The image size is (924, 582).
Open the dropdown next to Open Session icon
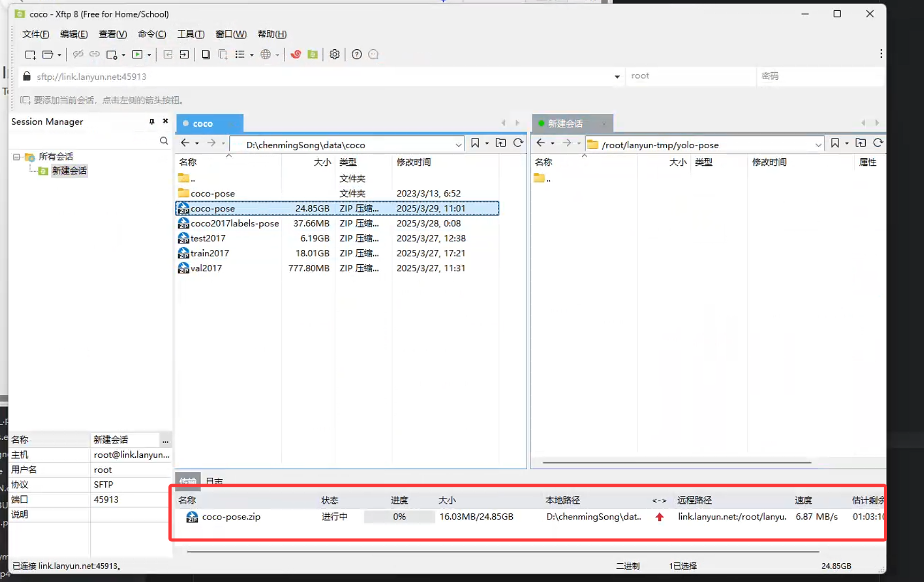59,55
